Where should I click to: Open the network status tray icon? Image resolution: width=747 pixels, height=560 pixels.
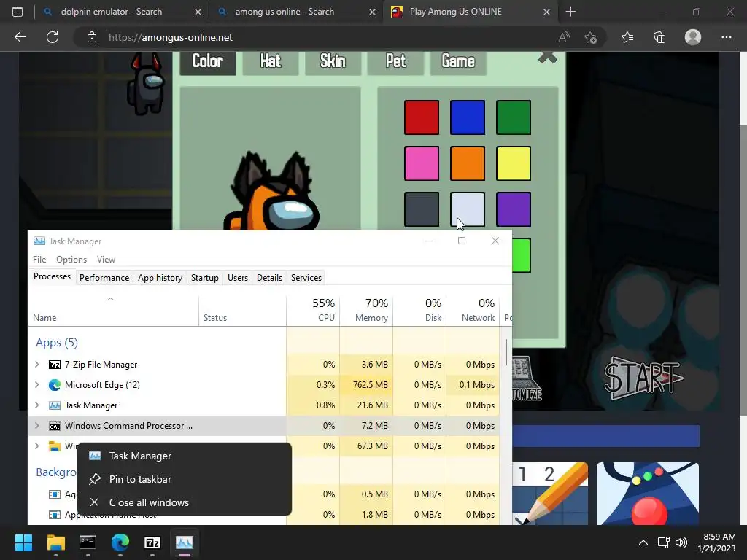pos(663,542)
